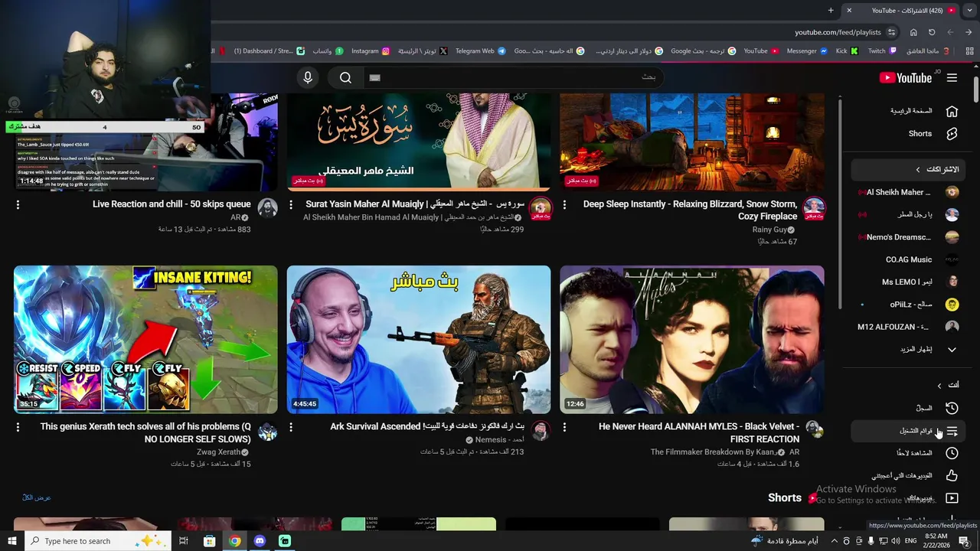Go back in browser

point(969,32)
